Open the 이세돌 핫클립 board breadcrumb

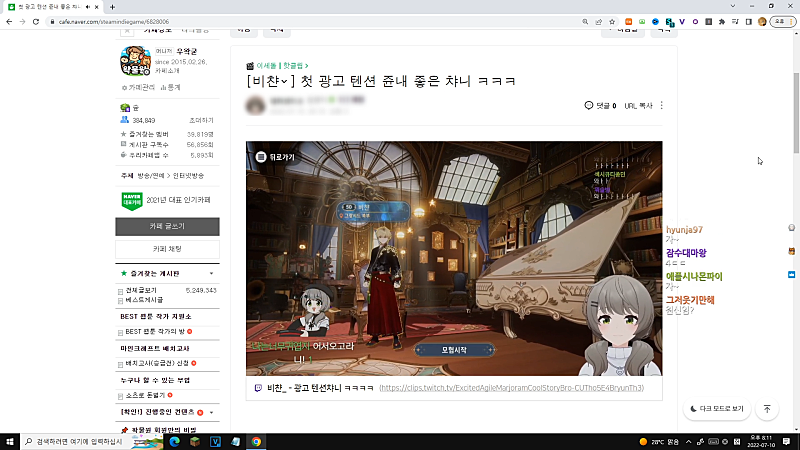[282, 66]
